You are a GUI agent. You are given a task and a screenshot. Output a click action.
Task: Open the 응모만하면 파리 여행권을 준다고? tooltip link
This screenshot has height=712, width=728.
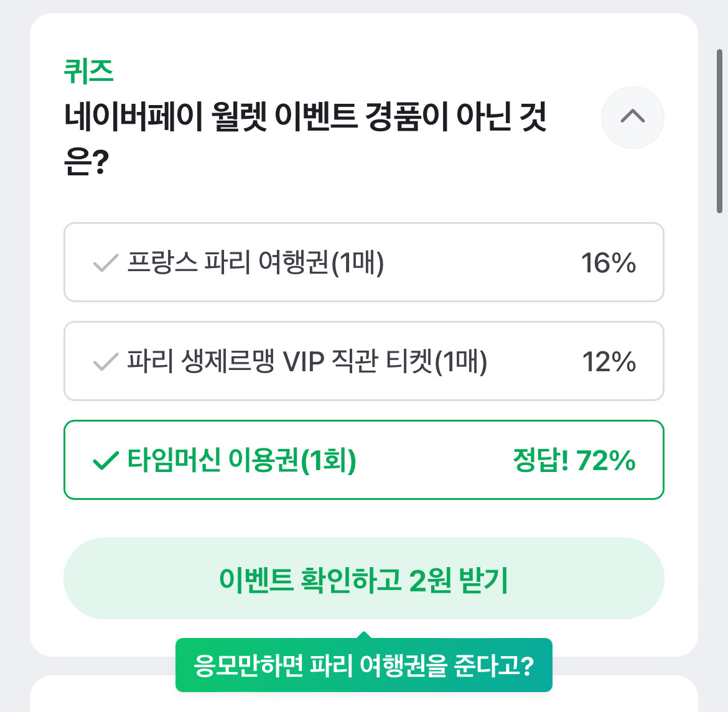click(x=364, y=665)
